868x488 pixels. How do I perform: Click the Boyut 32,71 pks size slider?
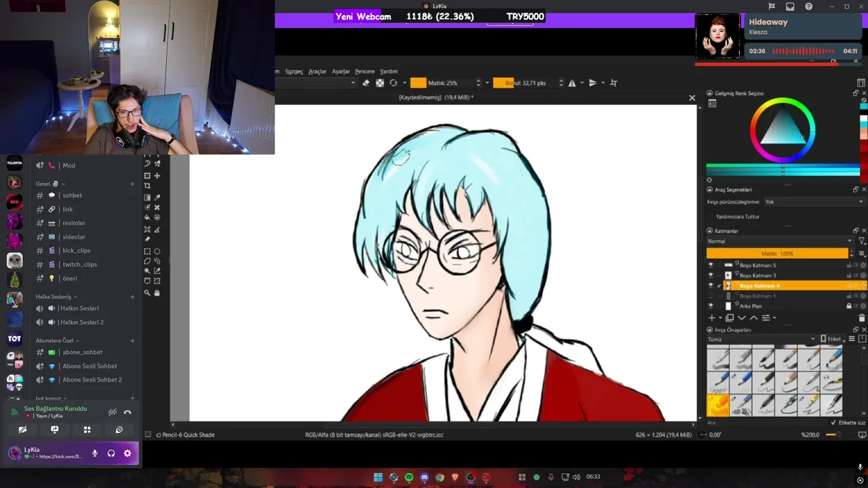[525, 83]
